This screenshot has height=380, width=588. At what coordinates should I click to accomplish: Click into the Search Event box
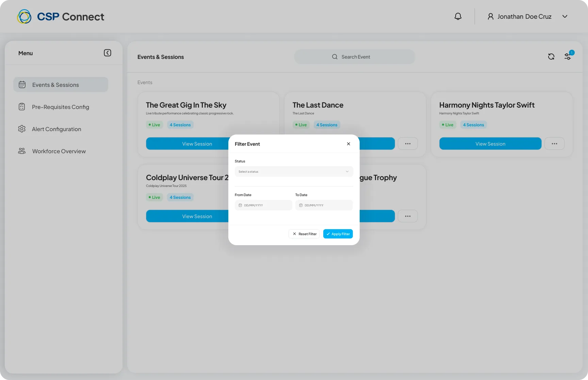tap(355, 57)
